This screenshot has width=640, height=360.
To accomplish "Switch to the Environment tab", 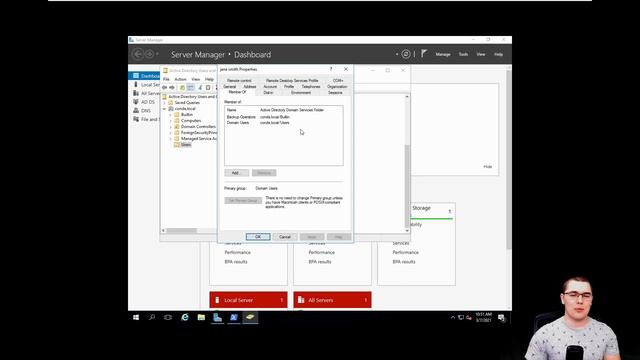I will [301, 93].
